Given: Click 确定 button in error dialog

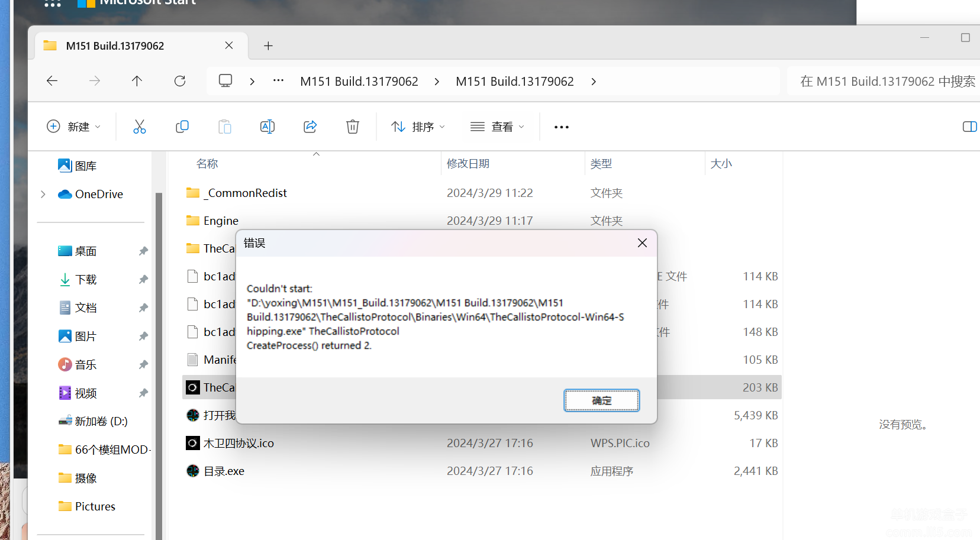Looking at the screenshot, I should click(x=602, y=400).
